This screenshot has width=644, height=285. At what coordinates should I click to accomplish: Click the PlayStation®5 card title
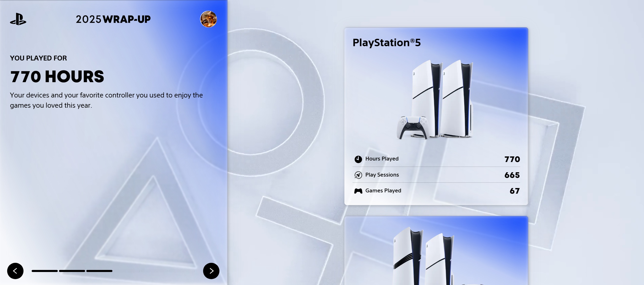387,43
